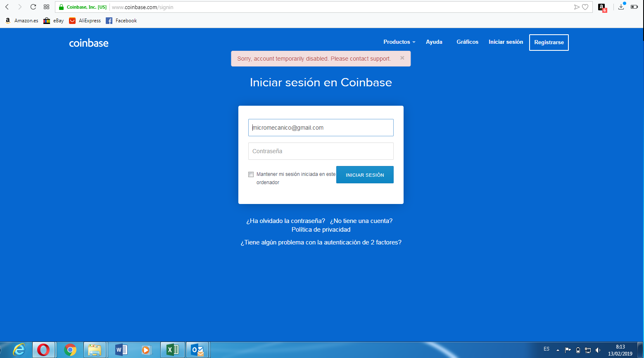Viewport: 644px width, 358px height.
Task: Bookmark page with the heart icon
Action: pyautogui.click(x=585, y=7)
